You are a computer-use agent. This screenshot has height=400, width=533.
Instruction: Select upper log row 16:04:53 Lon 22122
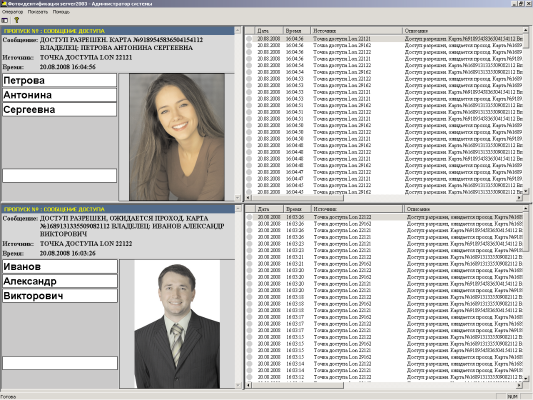coord(384,79)
